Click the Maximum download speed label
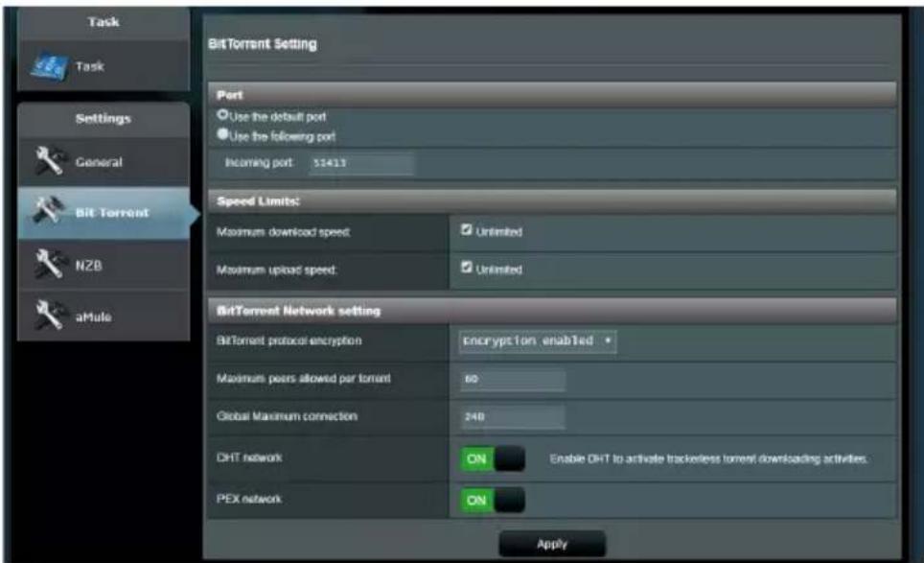 pyautogui.click(x=284, y=232)
